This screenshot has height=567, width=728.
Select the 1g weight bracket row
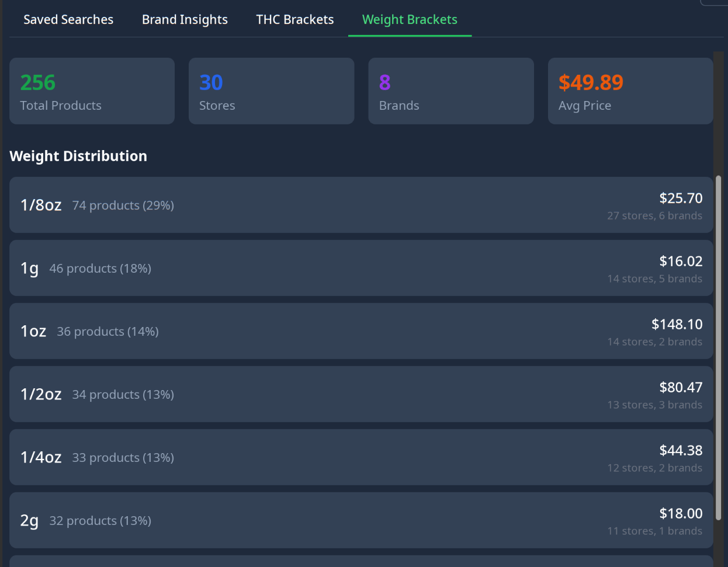[x=361, y=268]
